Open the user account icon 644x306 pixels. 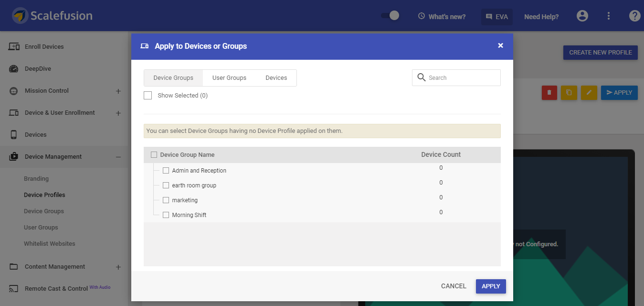582,16
